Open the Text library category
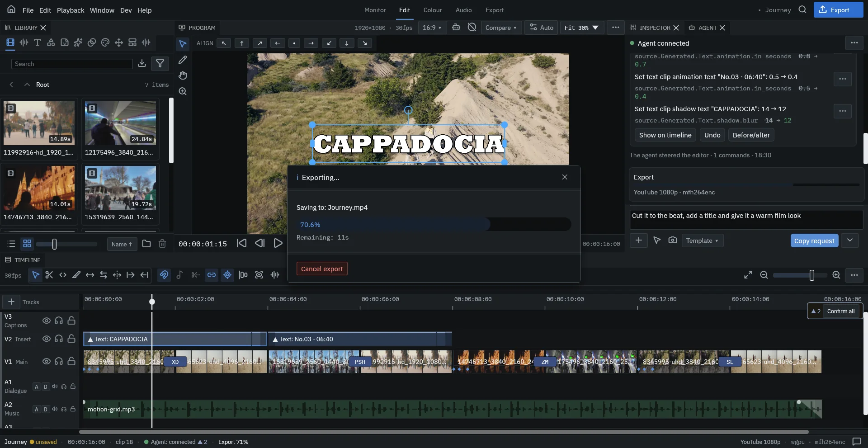 point(38,42)
